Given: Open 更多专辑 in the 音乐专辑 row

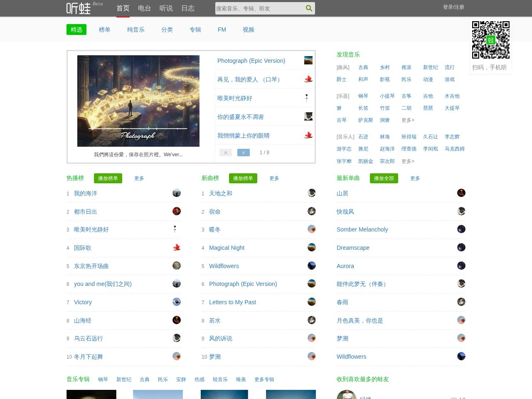Looking at the screenshot, I should coord(264,379).
